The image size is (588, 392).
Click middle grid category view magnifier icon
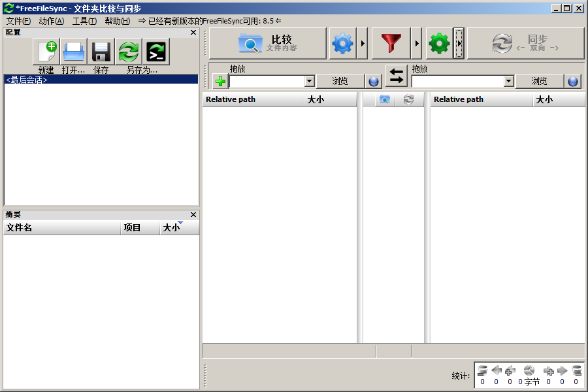click(385, 99)
